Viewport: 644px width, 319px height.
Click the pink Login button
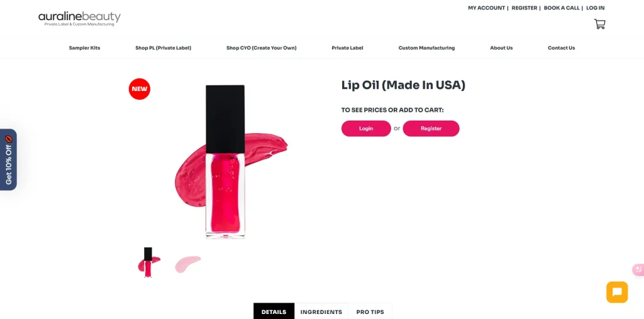click(x=366, y=128)
